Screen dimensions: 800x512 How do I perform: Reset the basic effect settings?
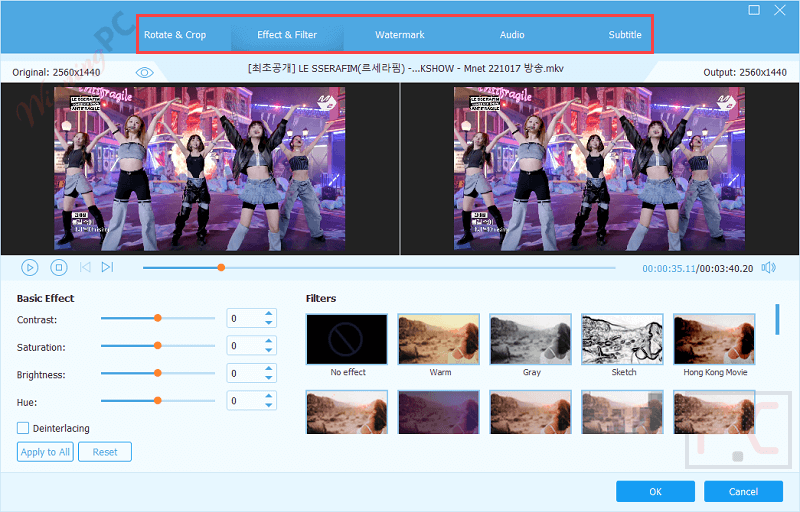(105, 452)
